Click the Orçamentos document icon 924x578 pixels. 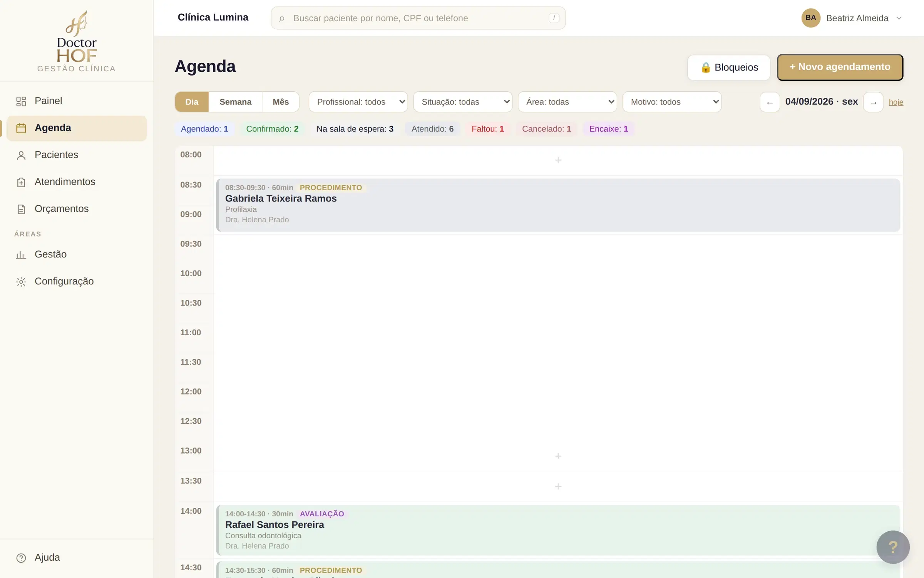click(x=21, y=209)
